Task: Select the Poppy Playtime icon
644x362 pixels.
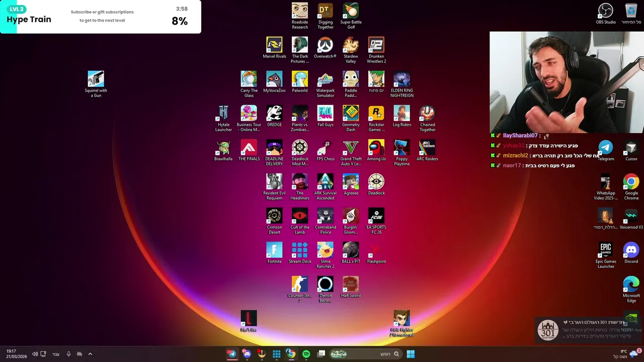Action: (x=401, y=152)
